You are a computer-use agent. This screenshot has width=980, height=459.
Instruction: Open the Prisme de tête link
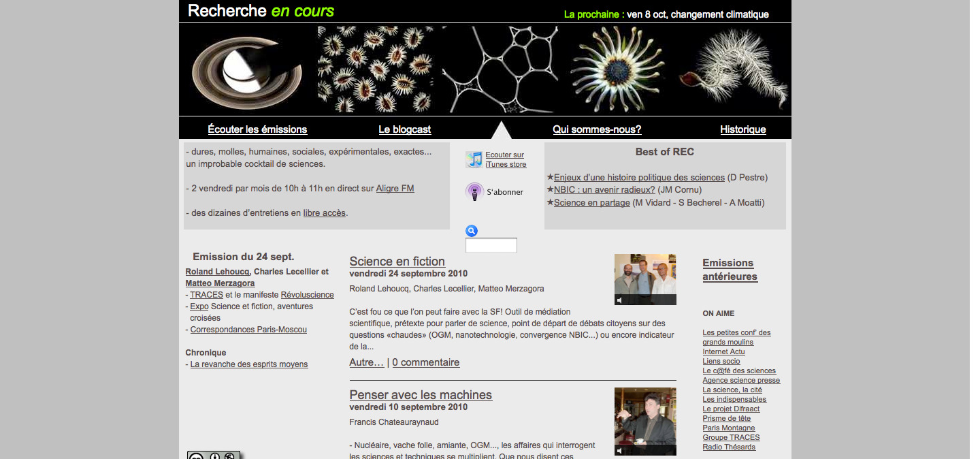click(x=726, y=418)
